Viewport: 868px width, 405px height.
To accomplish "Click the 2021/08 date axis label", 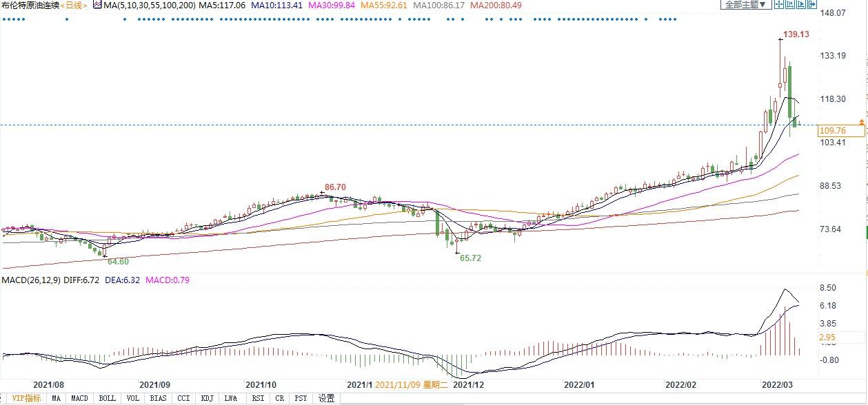I will pyautogui.click(x=50, y=384).
